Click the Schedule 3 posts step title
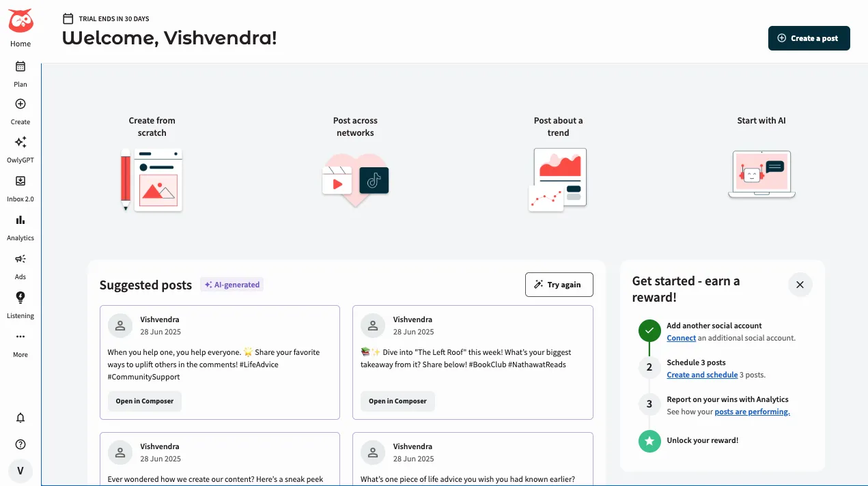The image size is (868, 486). 696,362
